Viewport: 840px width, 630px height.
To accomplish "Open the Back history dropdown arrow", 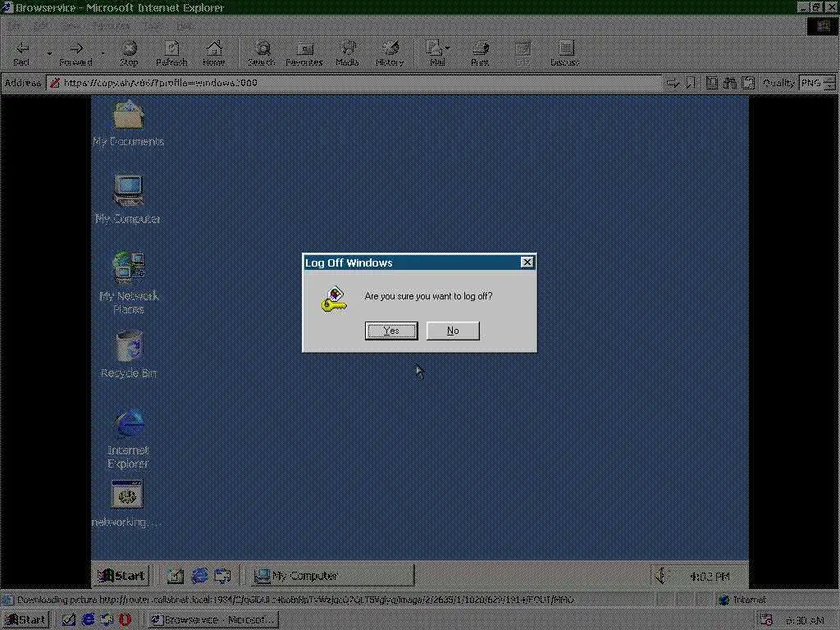I will click(x=50, y=53).
